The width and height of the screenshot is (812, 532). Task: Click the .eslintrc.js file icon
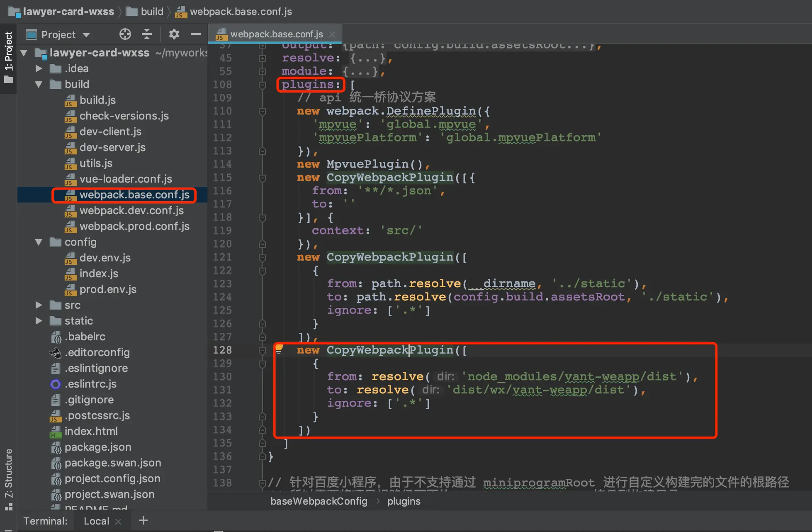56,384
